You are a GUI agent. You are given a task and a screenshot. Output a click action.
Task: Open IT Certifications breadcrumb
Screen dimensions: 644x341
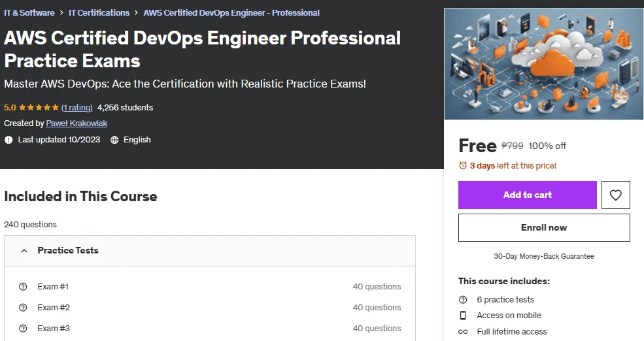point(99,12)
